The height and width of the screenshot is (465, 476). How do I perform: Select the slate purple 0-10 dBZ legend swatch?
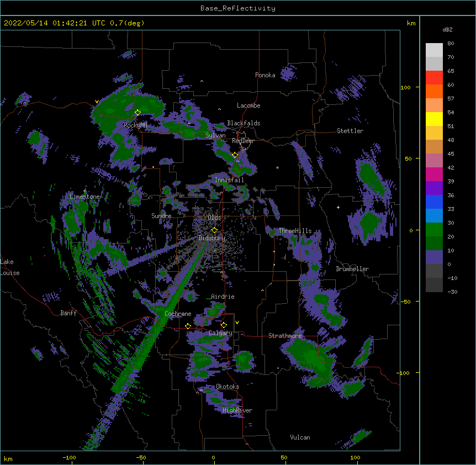434,257
